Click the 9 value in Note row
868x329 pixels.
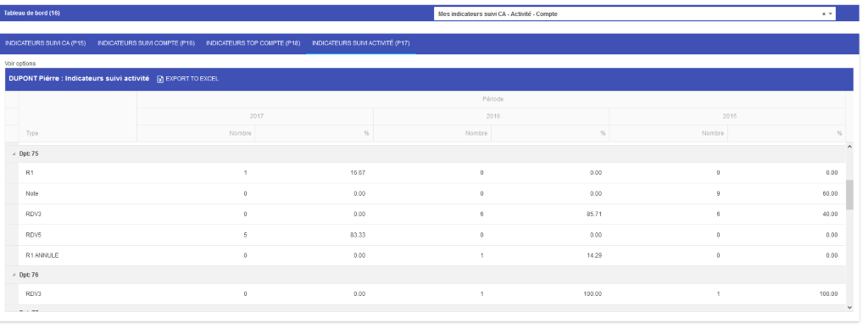pos(718,194)
